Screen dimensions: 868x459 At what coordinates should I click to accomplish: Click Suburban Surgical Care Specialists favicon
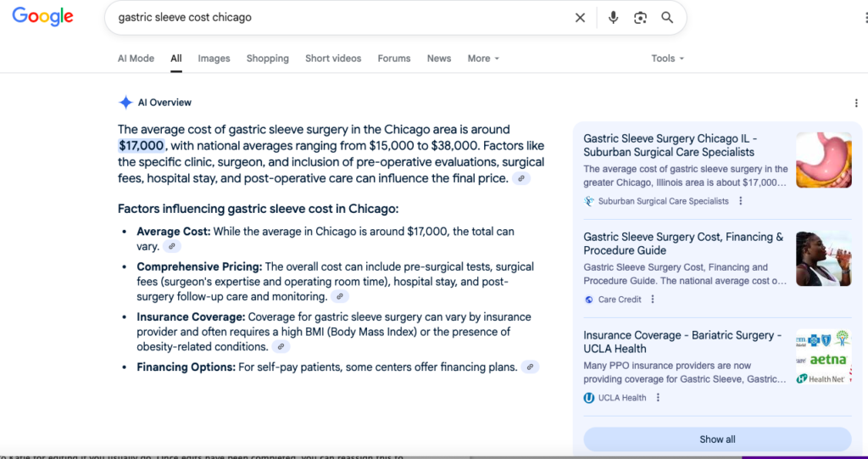[x=589, y=201]
